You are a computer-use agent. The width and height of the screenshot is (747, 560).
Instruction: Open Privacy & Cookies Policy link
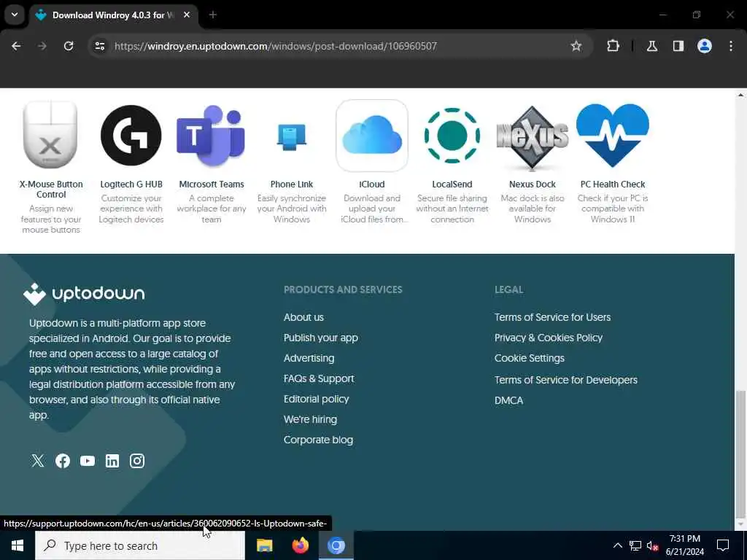[x=549, y=338]
